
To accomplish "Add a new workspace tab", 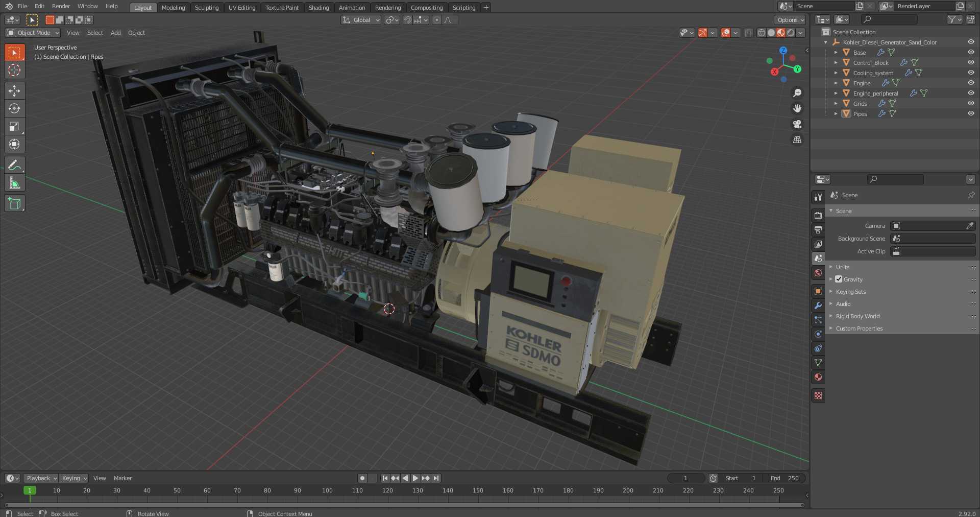I will [x=486, y=7].
